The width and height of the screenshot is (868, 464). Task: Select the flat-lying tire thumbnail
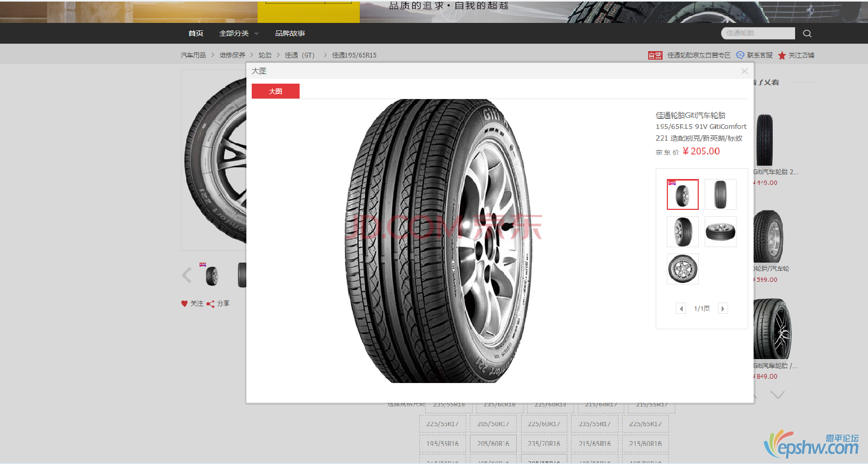point(721,232)
